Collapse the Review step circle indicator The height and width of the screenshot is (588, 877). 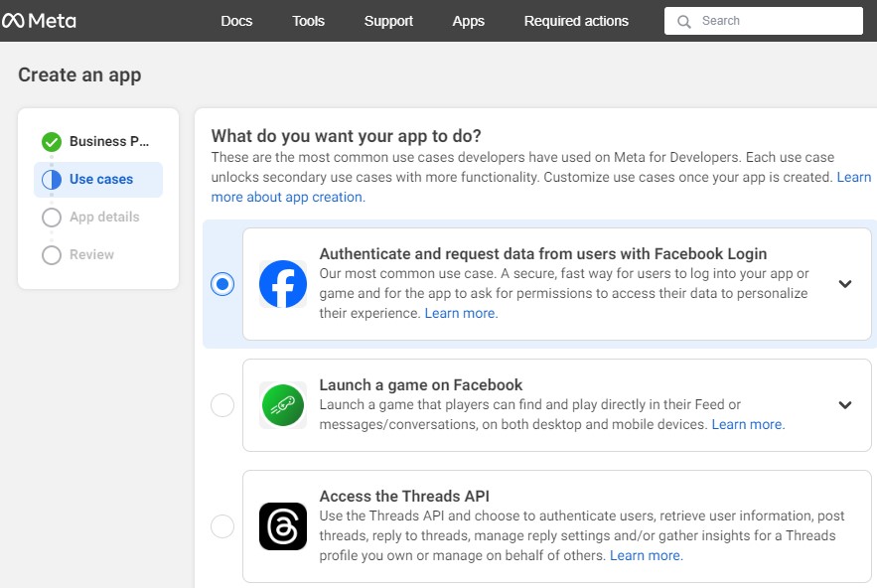(x=52, y=254)
